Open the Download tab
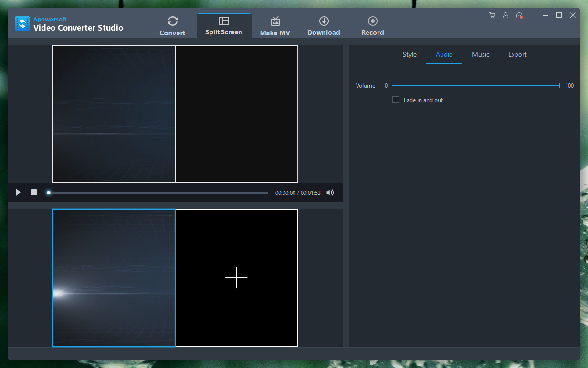The height and width of the screenshot is (368, 588). [x=324, y=26]
